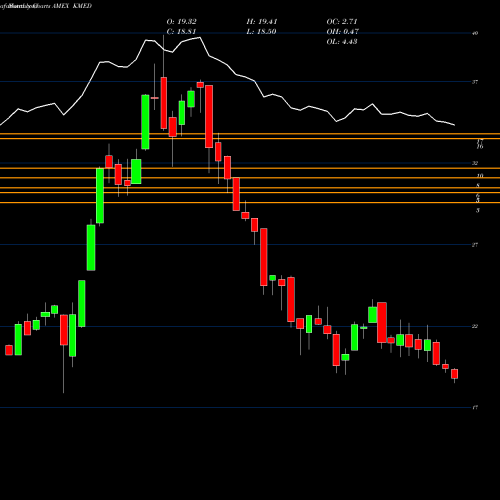Viewport: 500px width, 500px height.
Task: Click the last red candlestick on the right
Action: click(x=454, y=374)
